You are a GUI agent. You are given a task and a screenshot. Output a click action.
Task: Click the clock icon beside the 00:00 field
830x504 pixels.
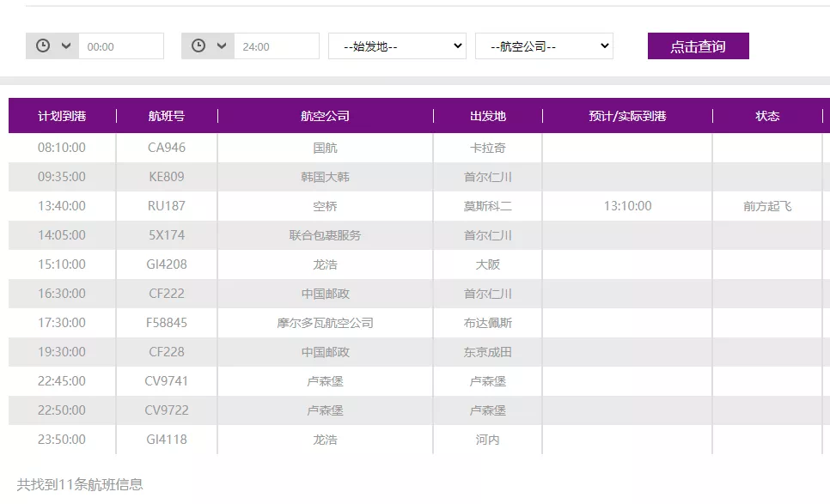(x=43, y=46)
